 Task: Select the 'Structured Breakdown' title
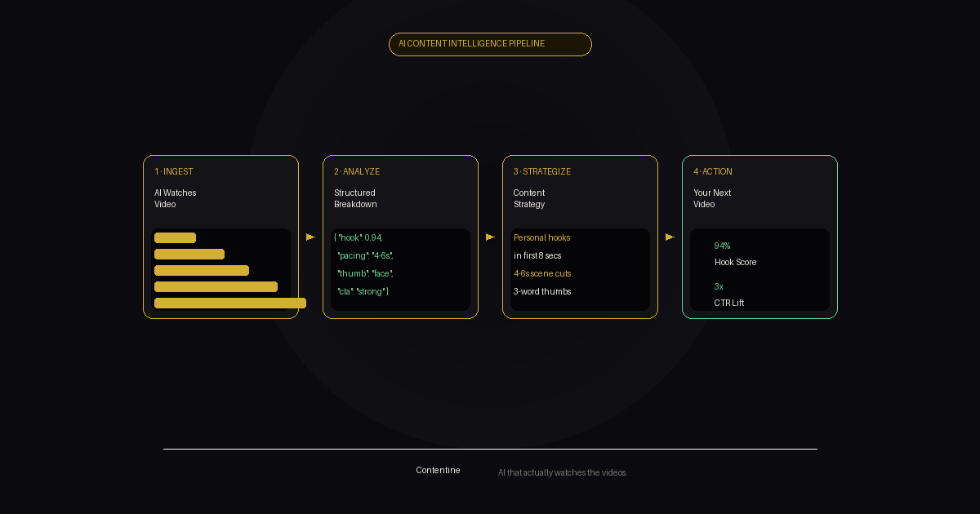click(x=355, y=198)
